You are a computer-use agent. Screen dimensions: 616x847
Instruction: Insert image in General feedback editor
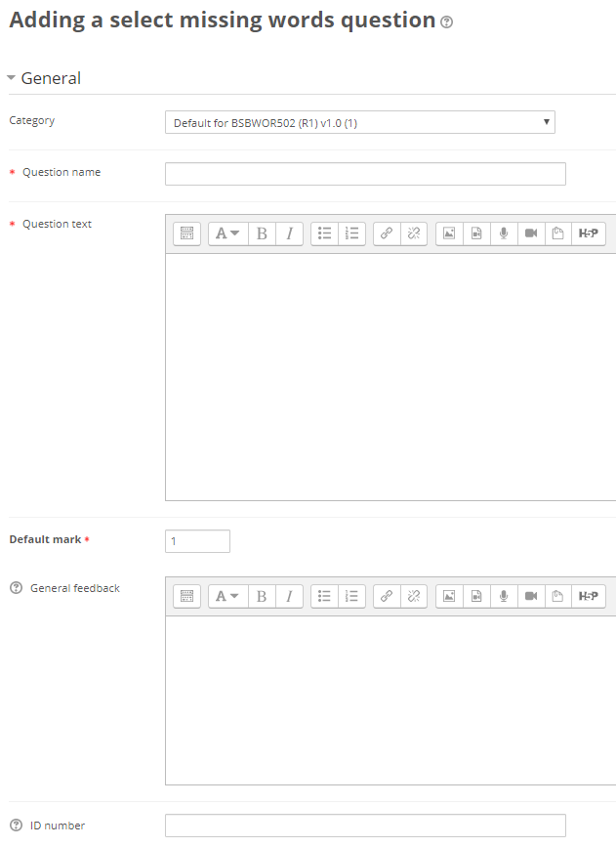(449, 596)
